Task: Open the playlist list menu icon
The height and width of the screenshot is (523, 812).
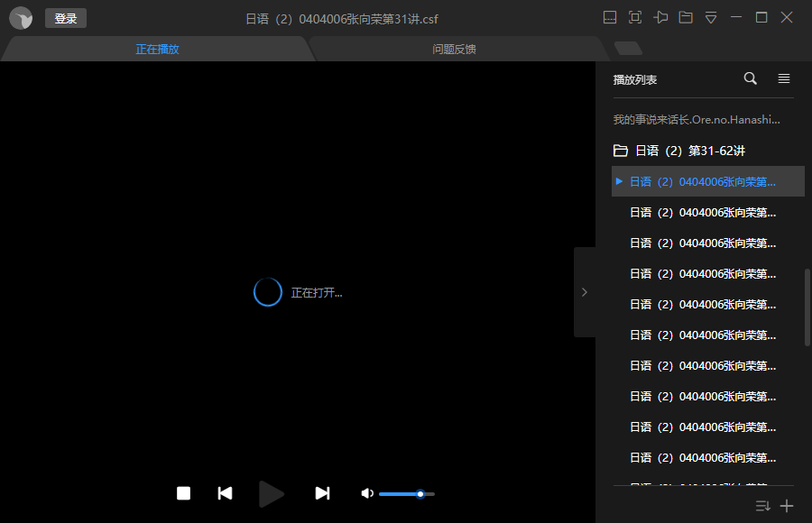Action: (x=784, y=79)
